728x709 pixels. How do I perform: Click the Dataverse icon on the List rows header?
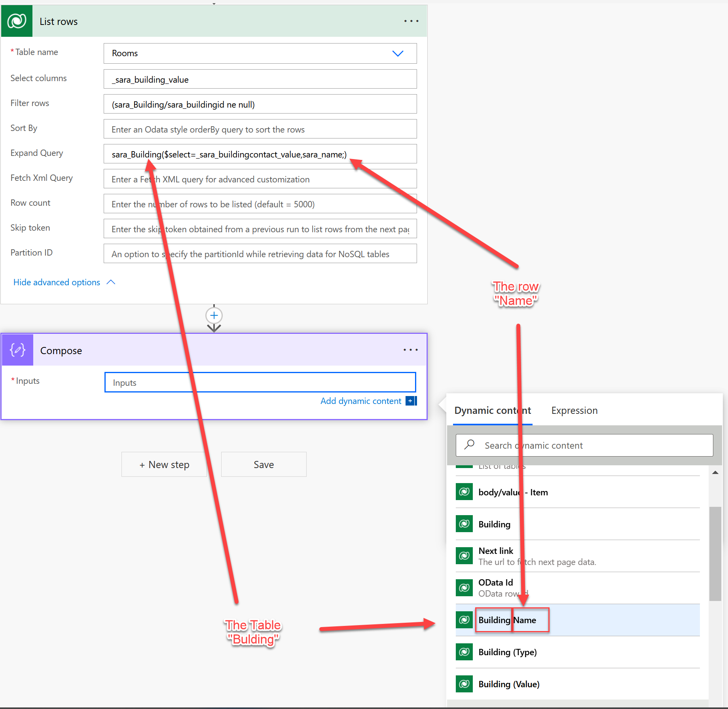17,21
